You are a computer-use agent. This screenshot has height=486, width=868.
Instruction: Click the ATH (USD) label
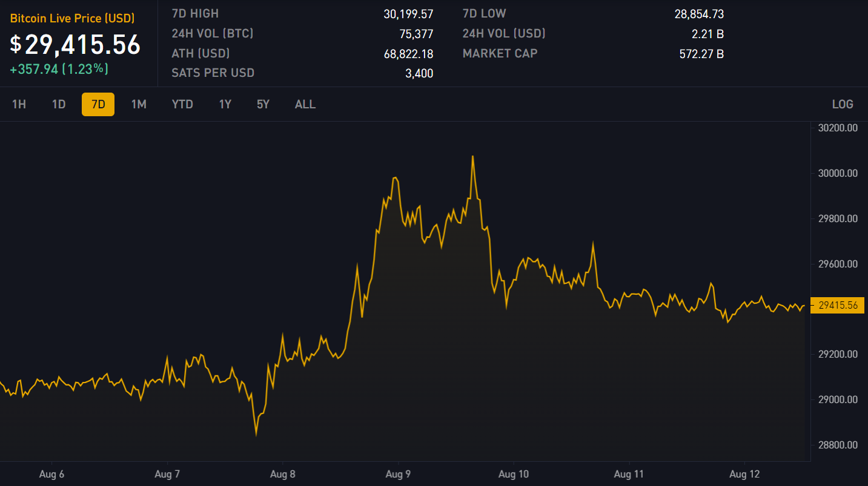(201, 54)
